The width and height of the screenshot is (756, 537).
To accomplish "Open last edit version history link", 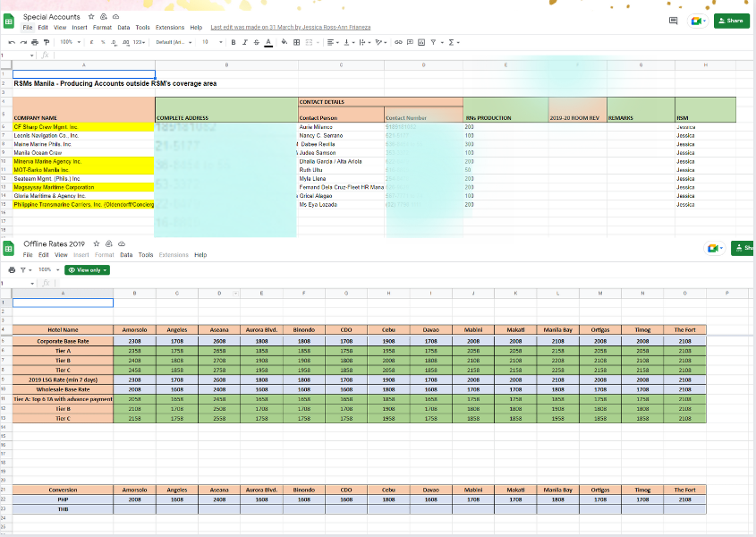I will pyautogui.click(x=291, y=28).
